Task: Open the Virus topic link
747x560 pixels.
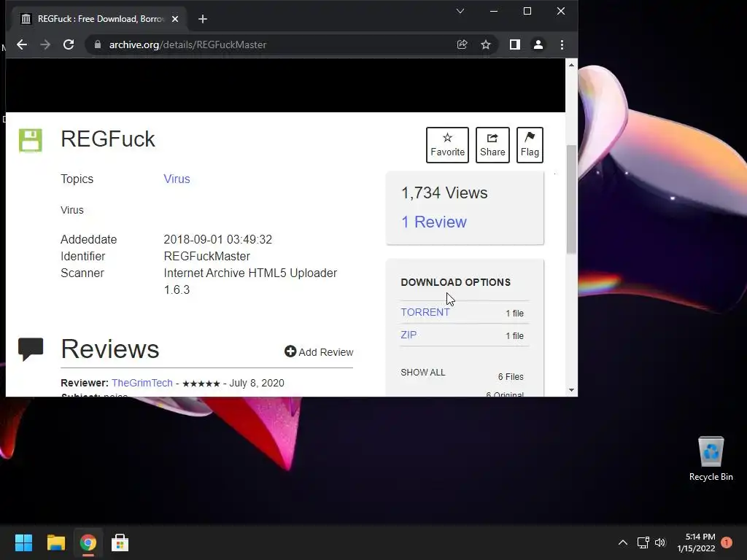Action: point(177,179)
